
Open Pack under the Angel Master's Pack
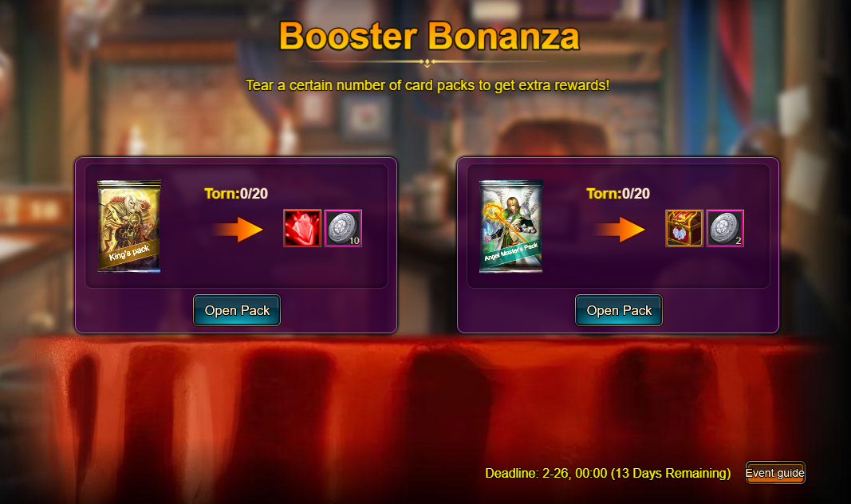click(619, 310)
